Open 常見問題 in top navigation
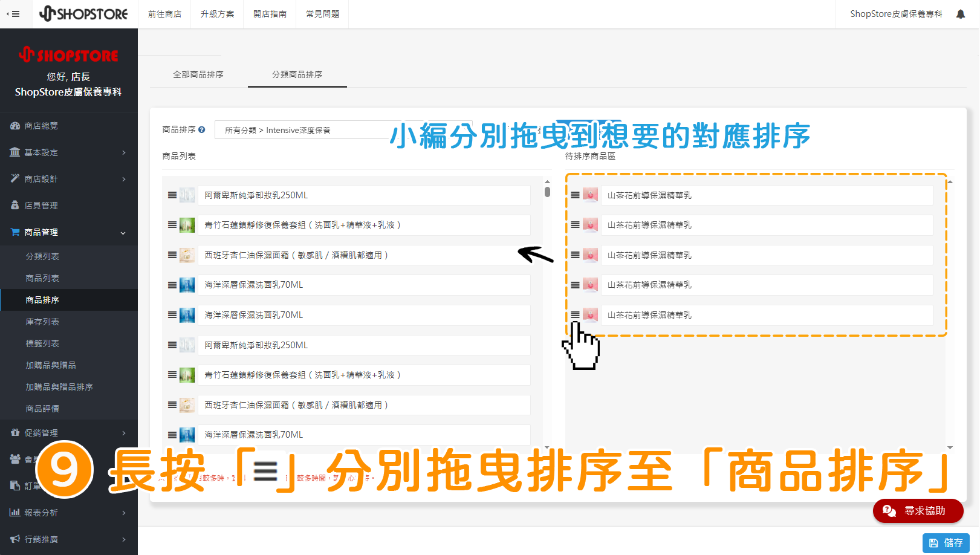The image size is (980, 555). coord(322,14)
